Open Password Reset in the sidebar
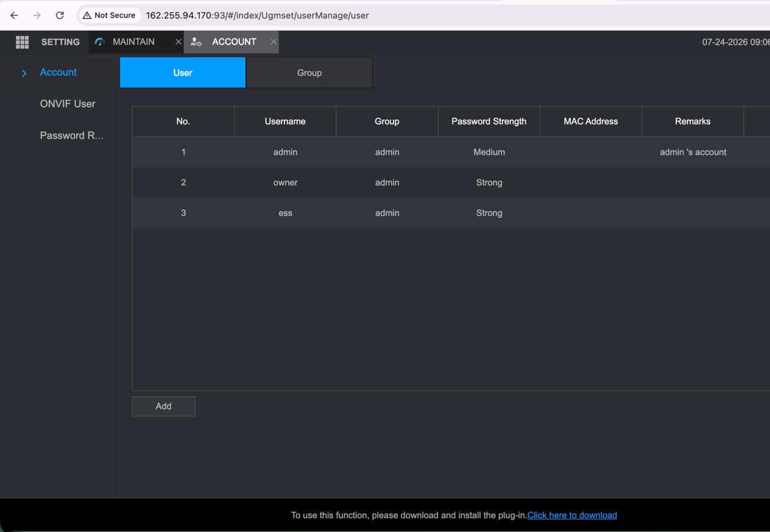This screenshot has width=770, height=532. coord(72,135)
